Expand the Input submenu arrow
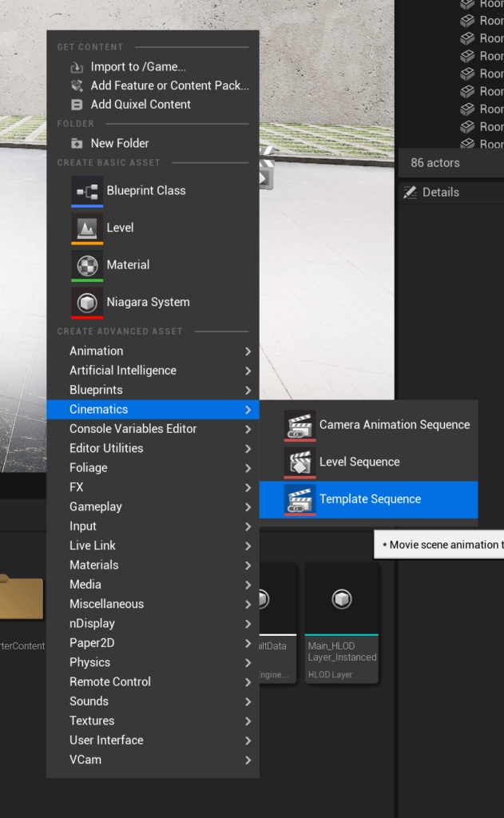The height and width of the screenshot is (818, 504). [x=248, y=527]
